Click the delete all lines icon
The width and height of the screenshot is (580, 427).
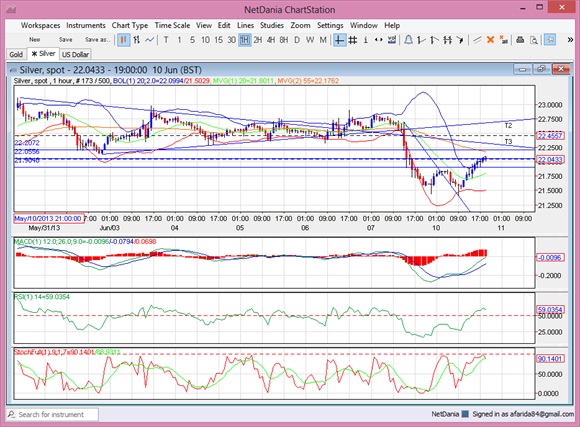[503, 40]
